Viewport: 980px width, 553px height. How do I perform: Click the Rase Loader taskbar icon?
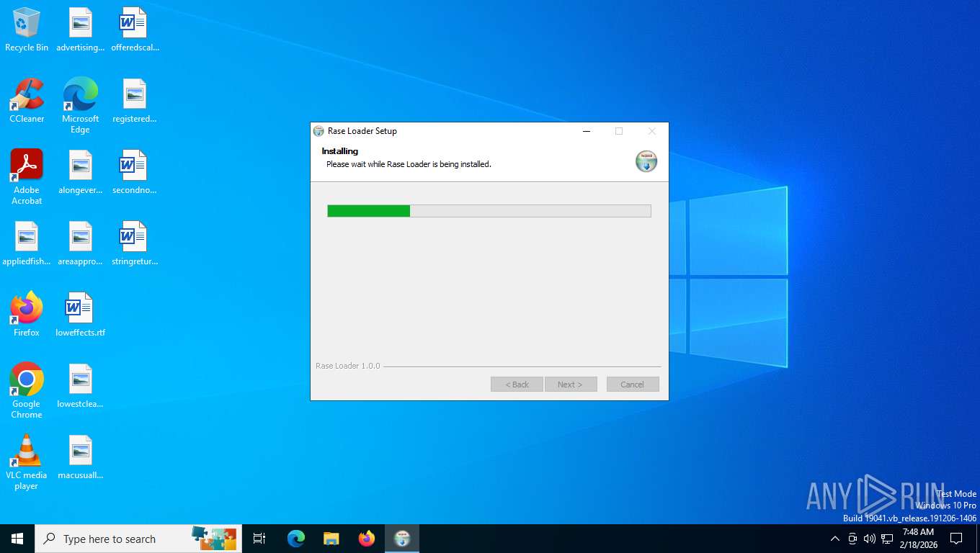click(402, 539)
